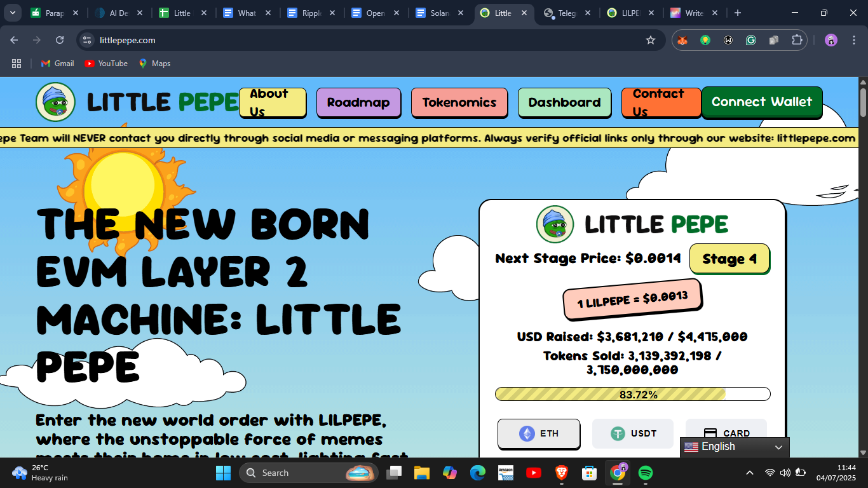The height and width of the screenshot is (488, 868).
Task: Open the Chrome apps grid icon
Action: coord(17,64)
